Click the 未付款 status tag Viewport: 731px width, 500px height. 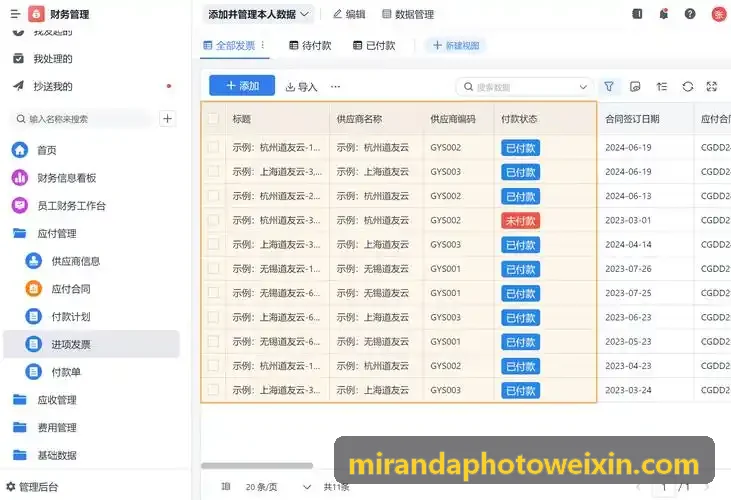click(520, 220)
